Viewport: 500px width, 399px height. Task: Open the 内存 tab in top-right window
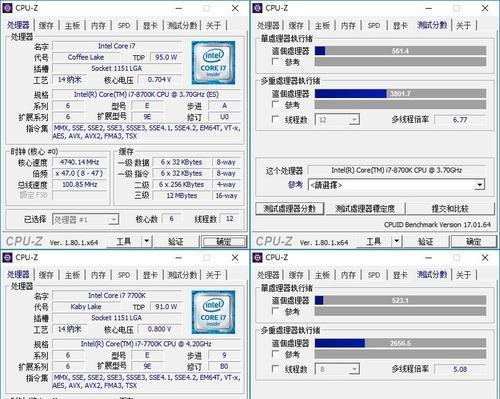(x=348, y=25)
